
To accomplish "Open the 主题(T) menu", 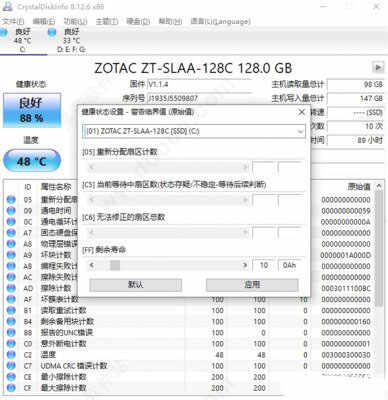I will pos(107,21).
